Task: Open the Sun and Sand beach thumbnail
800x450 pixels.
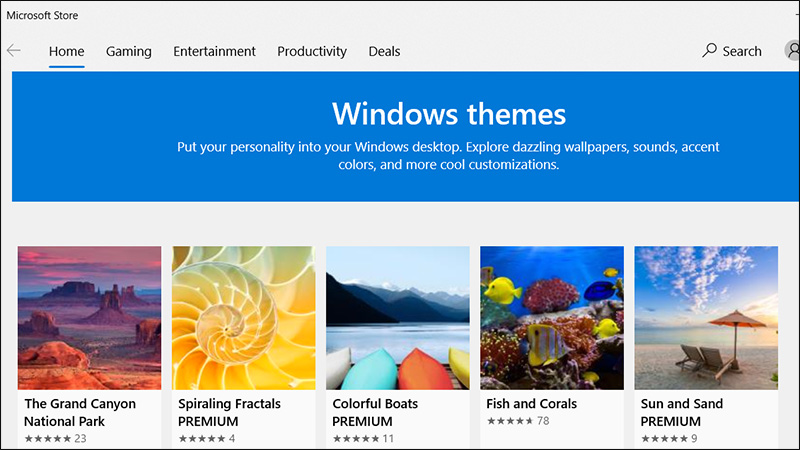Action: (x=706, y=318)
